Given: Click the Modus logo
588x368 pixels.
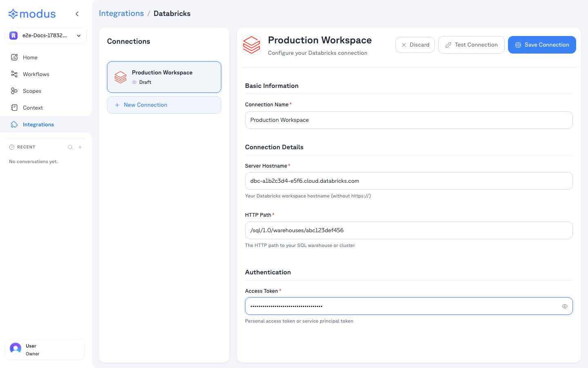Looking at the screenshot, I should 32,14.
